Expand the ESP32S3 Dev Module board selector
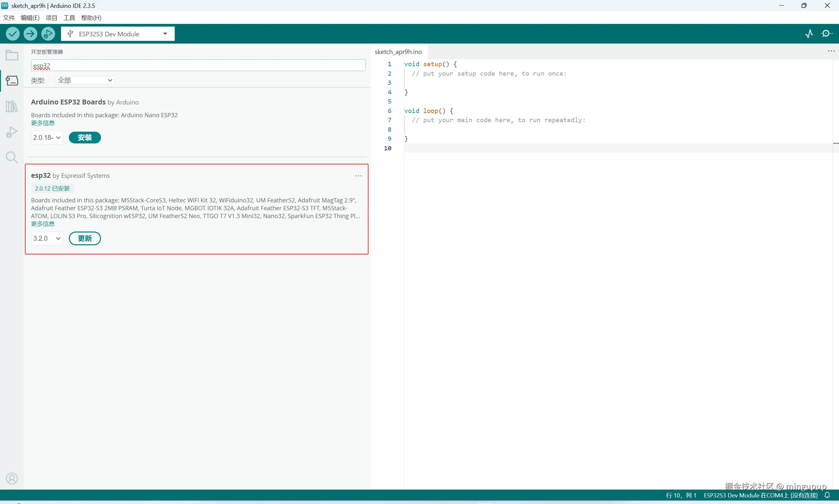The height and width of the screenshot is (504, 839). click(118, 34)
